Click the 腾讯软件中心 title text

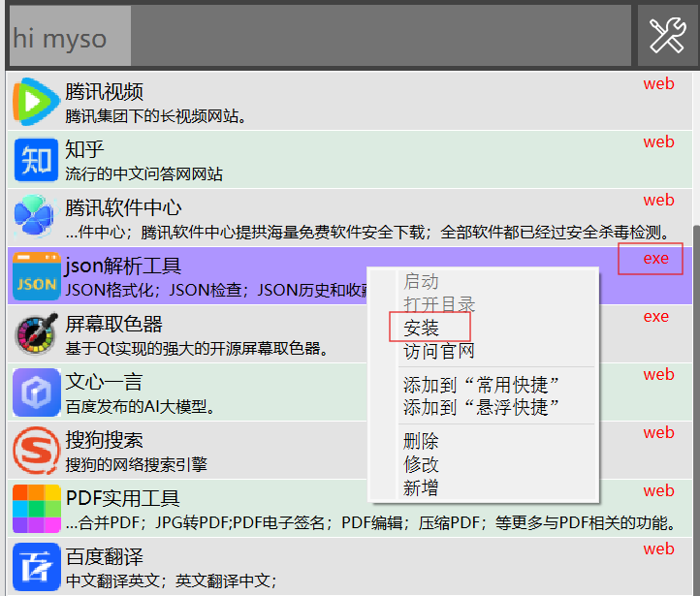tap(124, 208)
